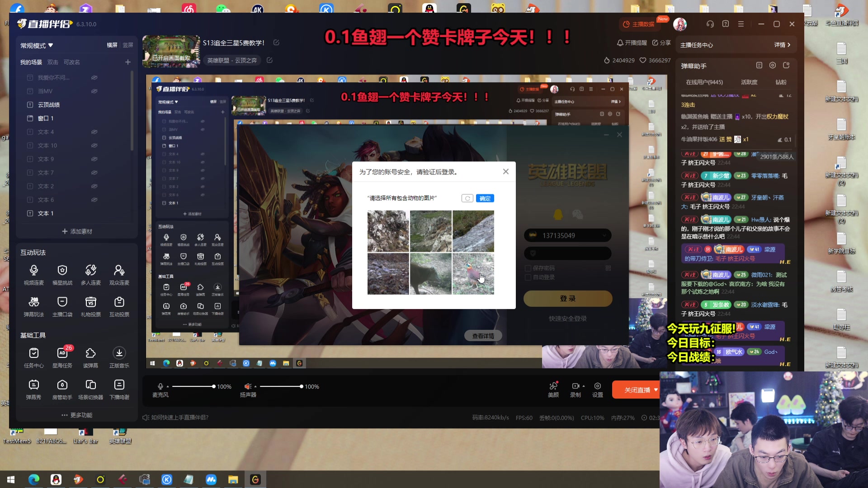Open 弹幕秀 danmaku show
This screenshot has height=488, width=868.
click(x=34, y=389)
